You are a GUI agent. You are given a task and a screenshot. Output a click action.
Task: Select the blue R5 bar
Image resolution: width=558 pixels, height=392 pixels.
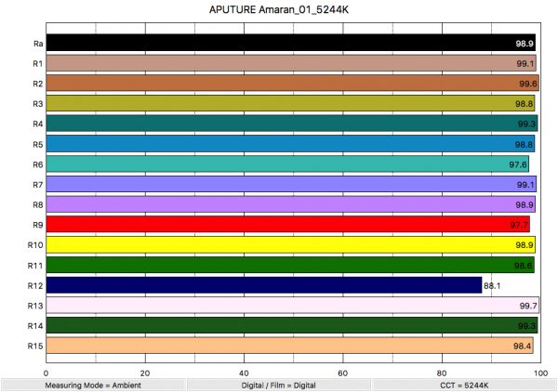(290, 144)
